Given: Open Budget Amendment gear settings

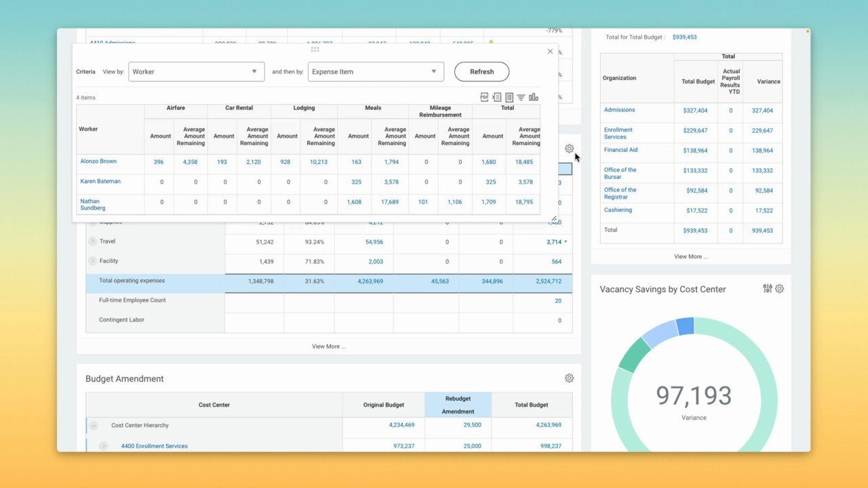Looking at the screenshot, I should pyautogui.click(x=569, y=378).
